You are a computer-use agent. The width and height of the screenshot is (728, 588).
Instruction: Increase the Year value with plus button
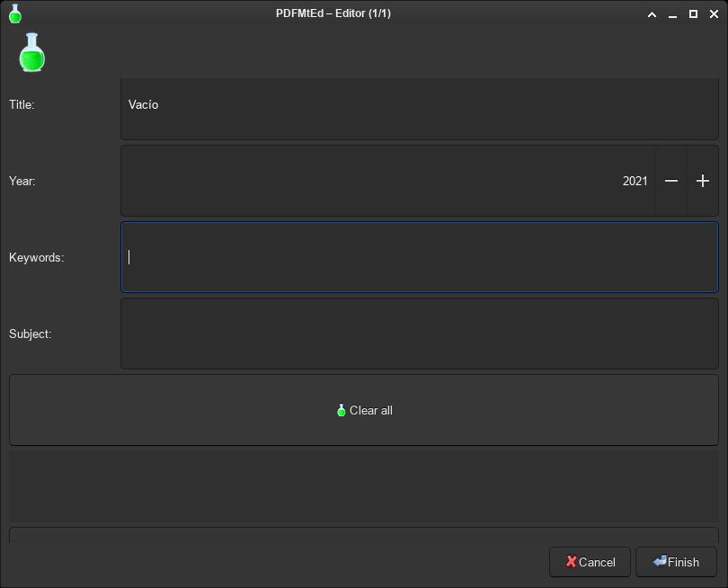pos(703,181)
